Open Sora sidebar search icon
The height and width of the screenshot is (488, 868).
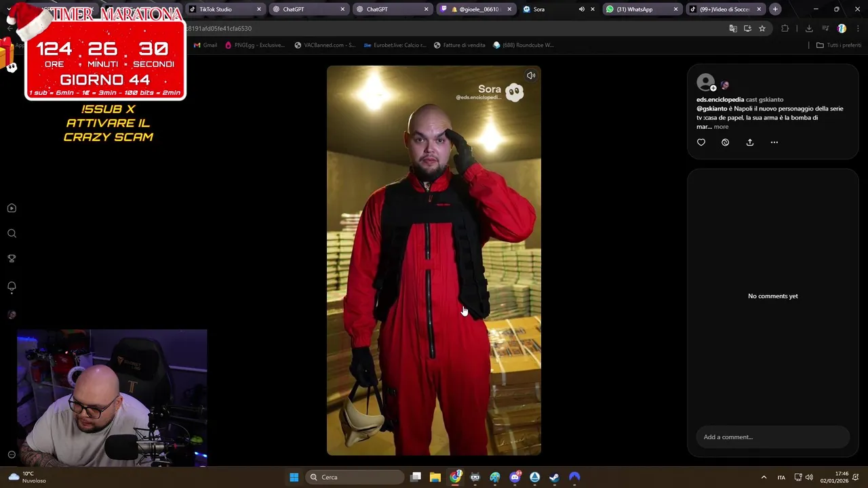coord(12,233)
